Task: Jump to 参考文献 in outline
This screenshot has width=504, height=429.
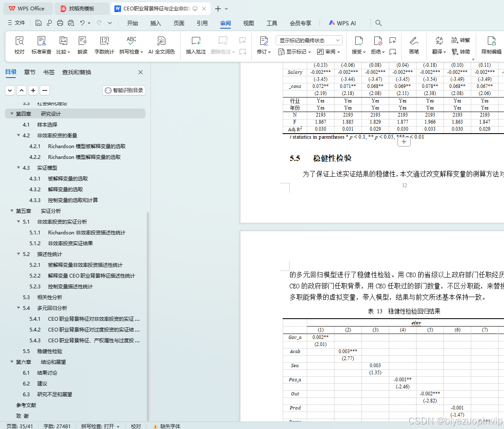Action: [26, 405]
